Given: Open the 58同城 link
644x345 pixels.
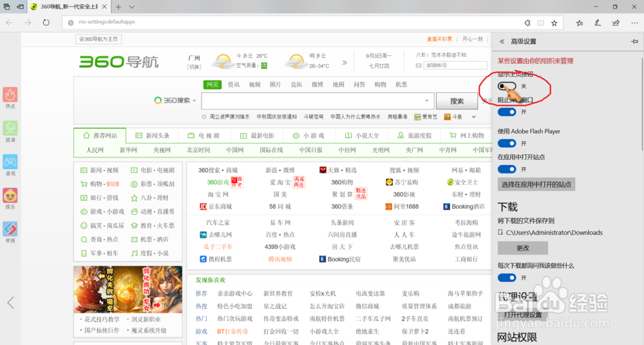Looking at the screenshot, I should click(x=280, y=206).
